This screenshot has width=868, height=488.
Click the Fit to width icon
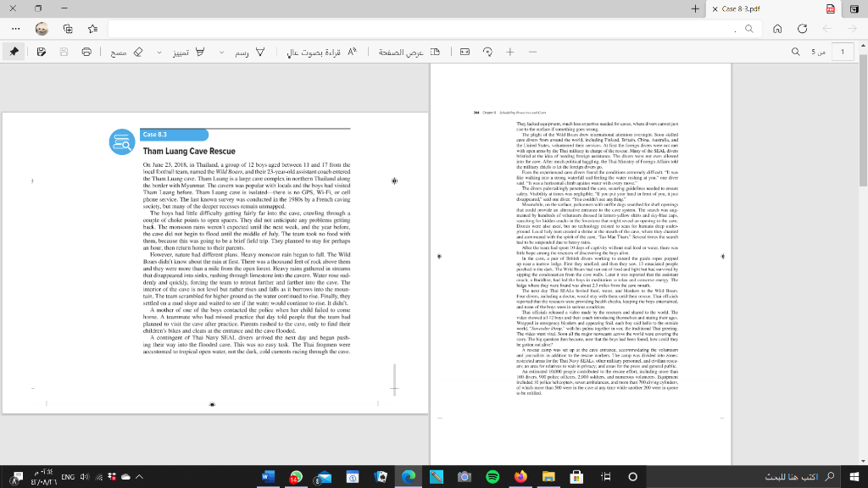coord(465,52)
